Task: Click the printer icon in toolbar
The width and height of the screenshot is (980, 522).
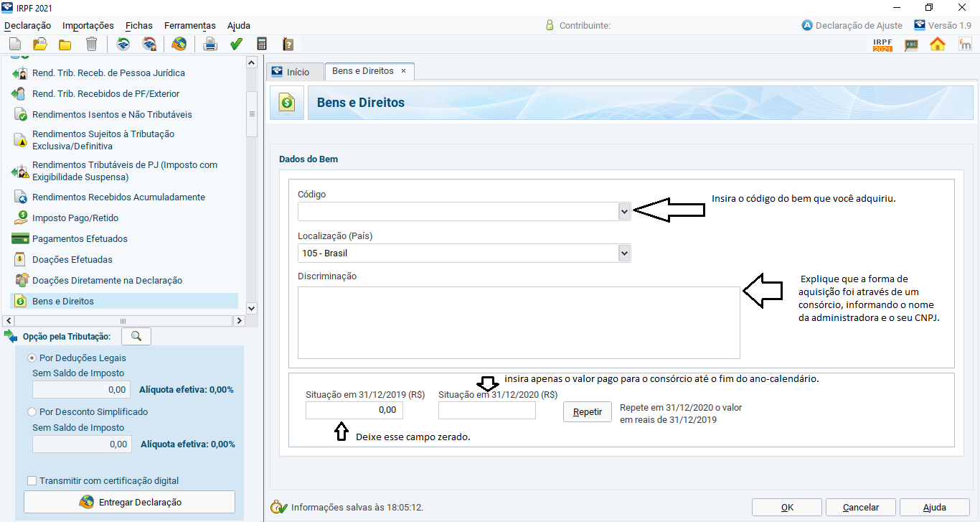Action: pos(210,45)
